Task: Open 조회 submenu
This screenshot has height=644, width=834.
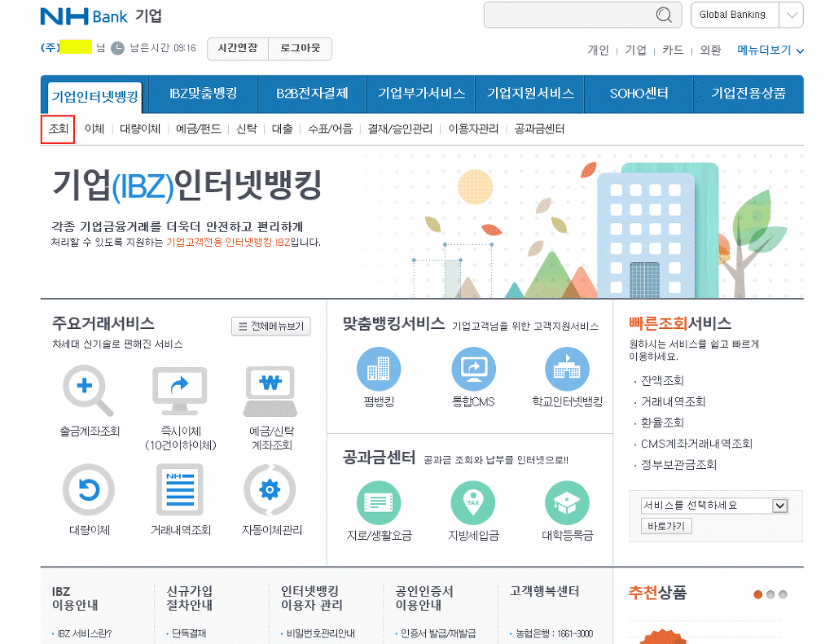Action: (x=58, y=129)
